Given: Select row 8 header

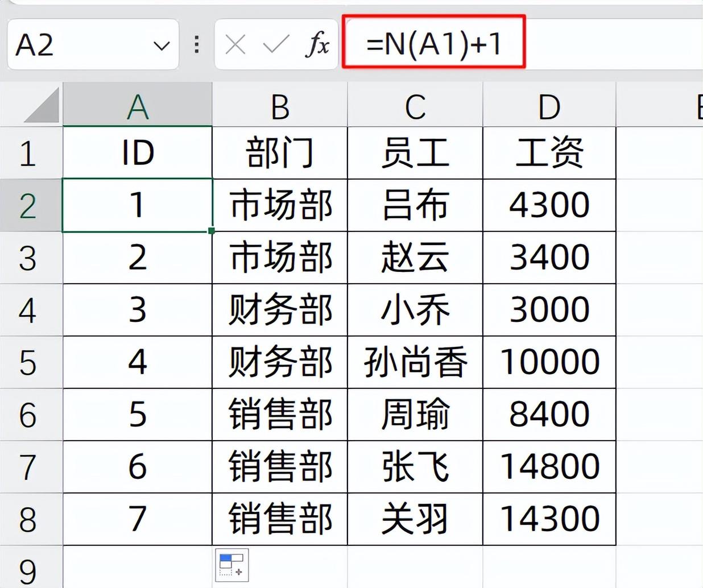Looking at the screenshot, I should point(31,519).
